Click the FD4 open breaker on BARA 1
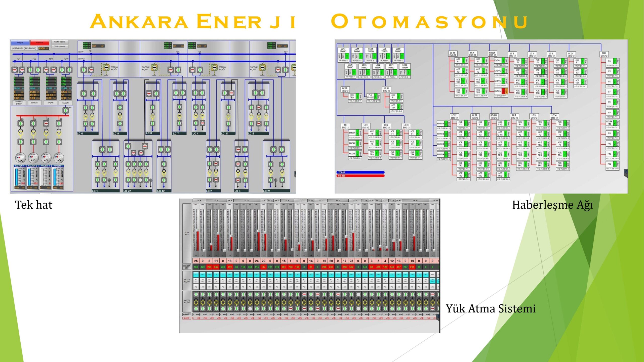The image size is (644, 362). [x=91, y=70]
